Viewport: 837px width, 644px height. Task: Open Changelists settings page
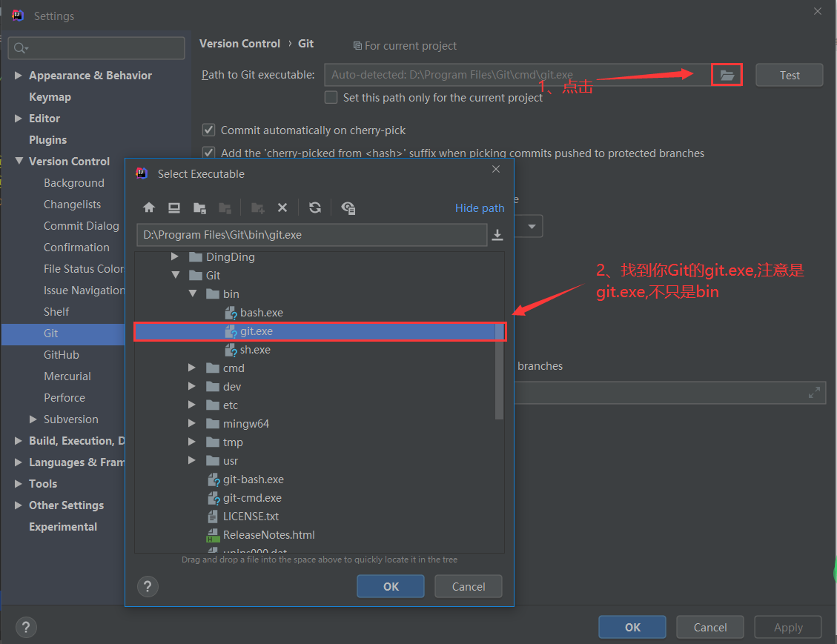point(72,205)
